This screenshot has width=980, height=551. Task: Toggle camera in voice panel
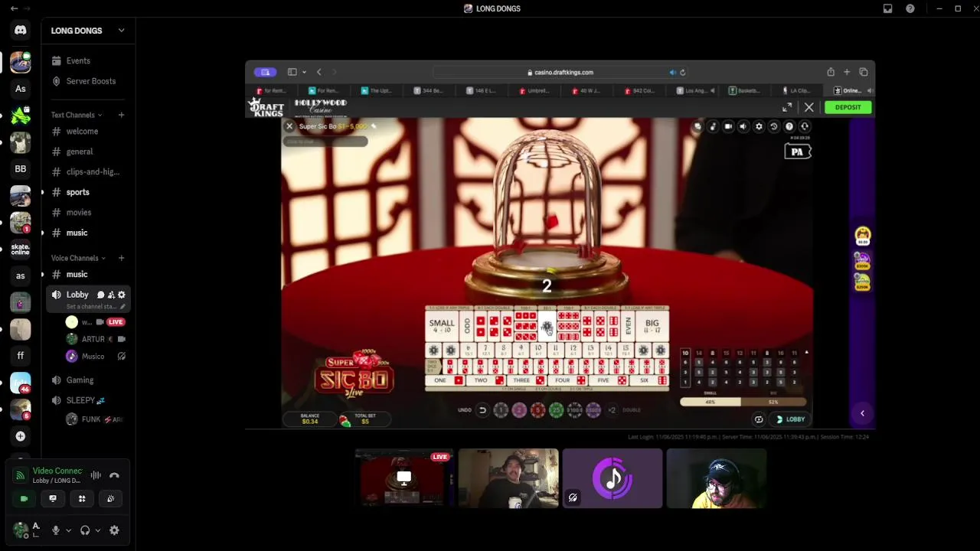pyautogui.click(x=24, y=498)
